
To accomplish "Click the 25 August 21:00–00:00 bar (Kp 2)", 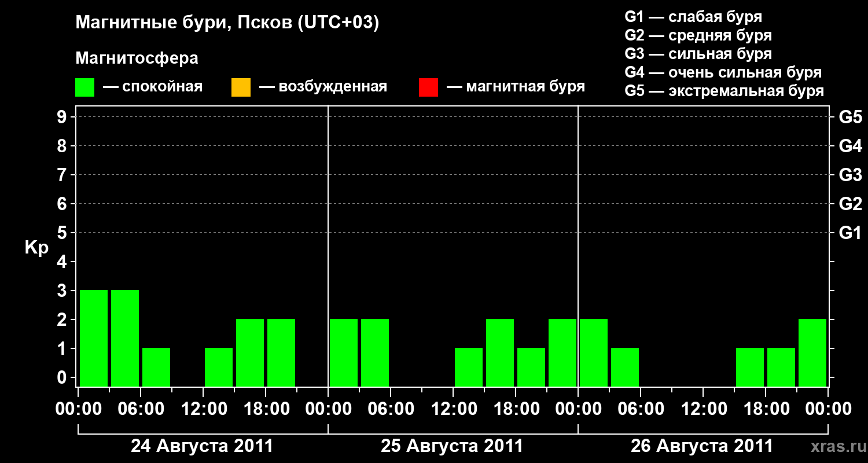I will click(x=562, y=352).
